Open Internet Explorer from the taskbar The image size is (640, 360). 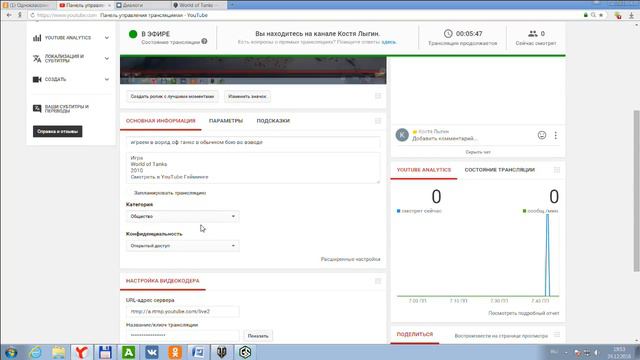(35, 352)
